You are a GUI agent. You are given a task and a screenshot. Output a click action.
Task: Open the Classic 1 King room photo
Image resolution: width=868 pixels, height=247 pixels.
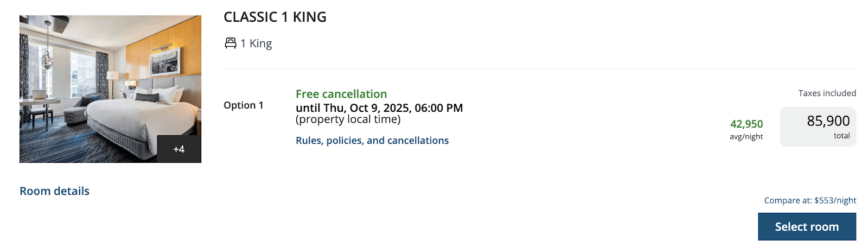[x=110, y=89]
